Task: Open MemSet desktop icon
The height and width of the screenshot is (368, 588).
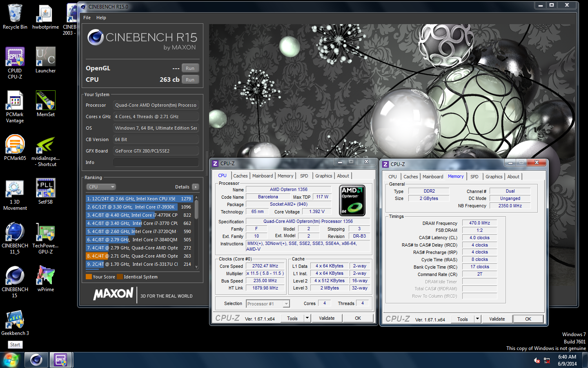Action: point(45,103)
